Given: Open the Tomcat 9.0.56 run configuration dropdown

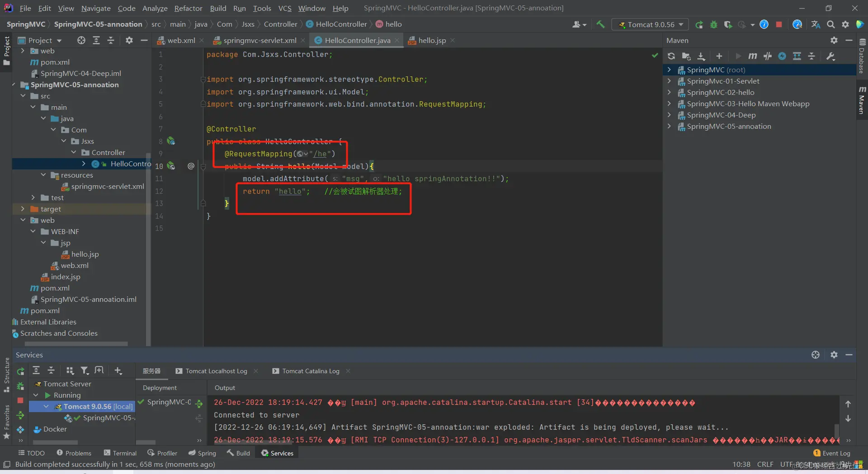Looking at the screenshot, I should (x=650, y=24).
